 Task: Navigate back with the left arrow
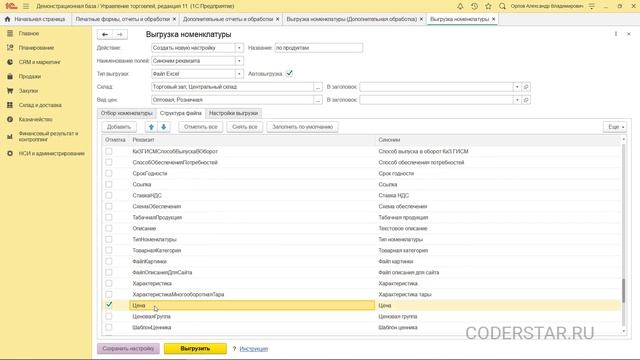tap(105, 35)
